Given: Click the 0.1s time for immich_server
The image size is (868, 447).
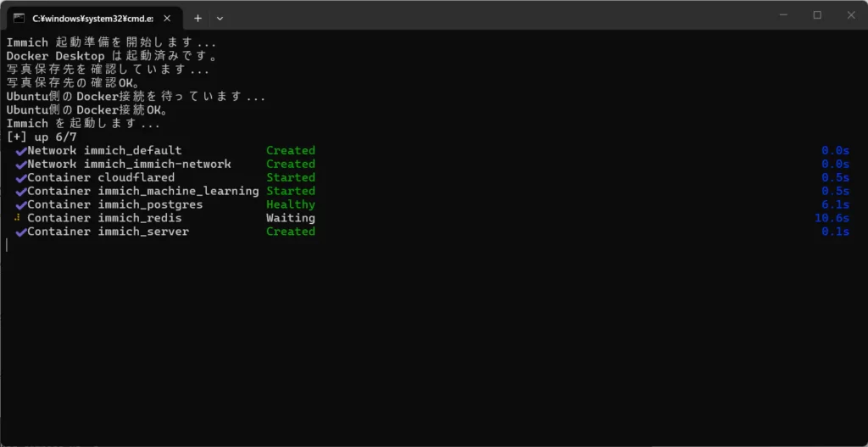Looking at the screenshot, I should tap(835, 232).
